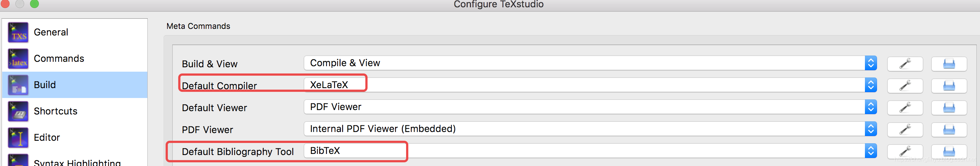The image size is (980, 166).
Task: Click the reset icon for Default Compiler
Action: [949, 86]
